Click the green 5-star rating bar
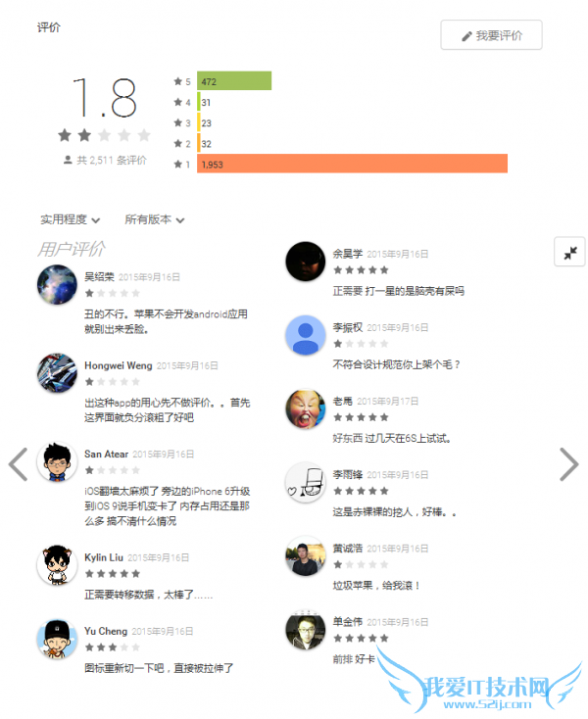Image resolution: width=588 pixels, height=719 pixels. coord(234,80)
